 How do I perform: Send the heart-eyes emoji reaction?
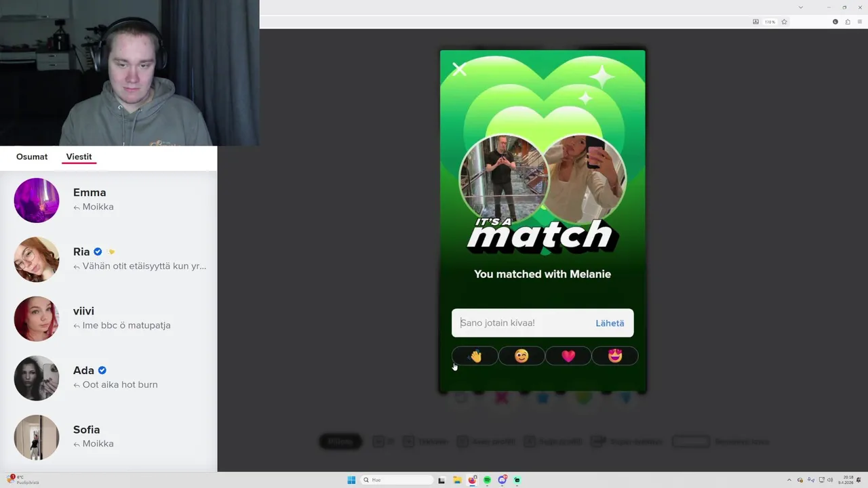(615, 356)
